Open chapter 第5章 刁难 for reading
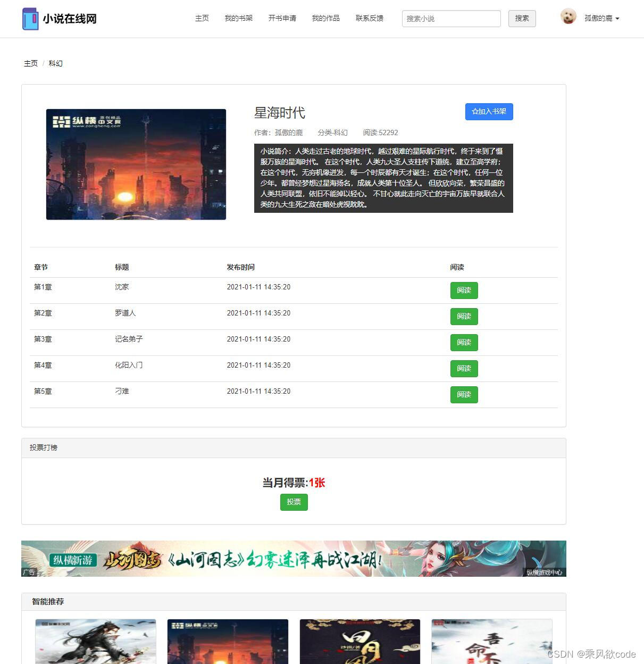Viewport: 644px width, 664px height. pyautogui.click(x=464, y=394)
